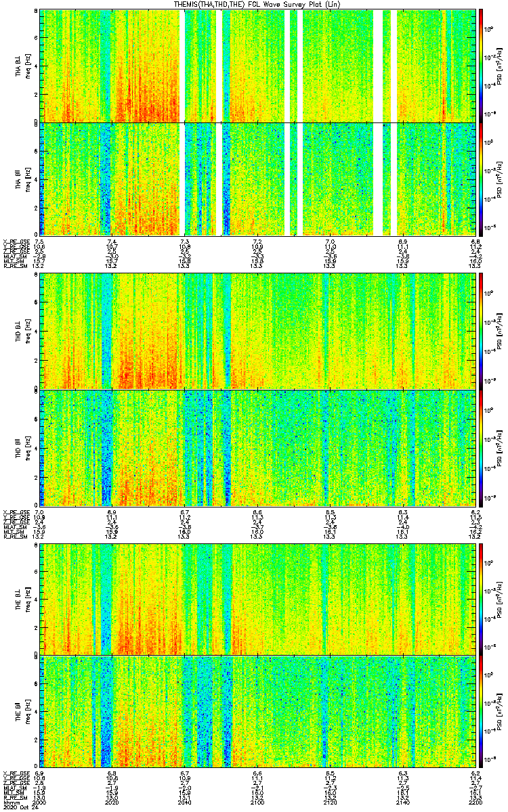Image resolution: width=508 pixels, height=812 pixels.
Task: Click the color bar beside THA B-parallel panel
Action: pyautogui.click(x=482, y=178)
